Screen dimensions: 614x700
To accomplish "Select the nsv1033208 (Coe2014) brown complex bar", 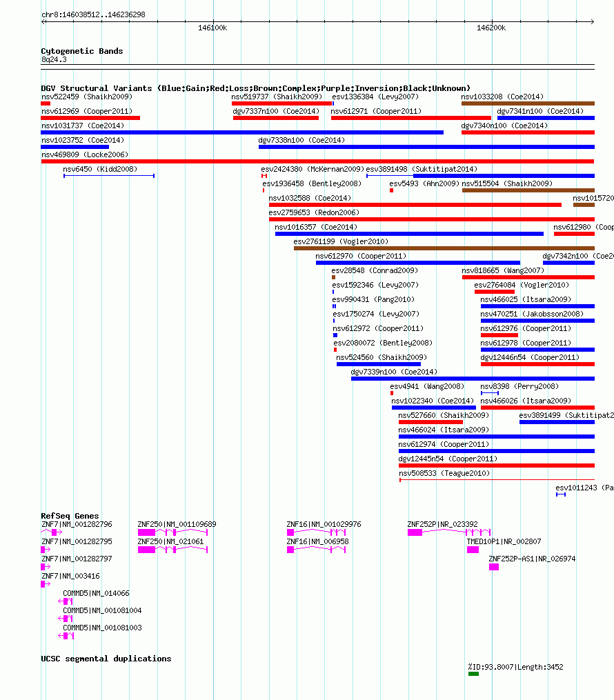I will (x=528, y=103).
